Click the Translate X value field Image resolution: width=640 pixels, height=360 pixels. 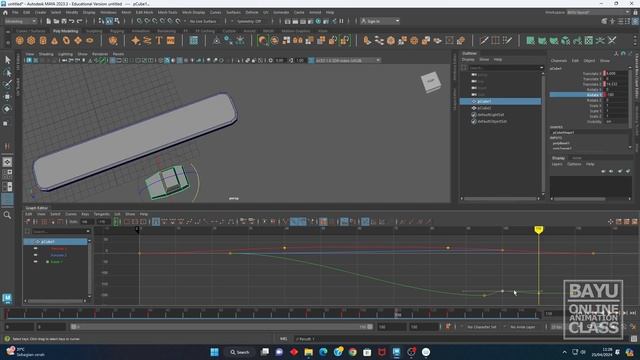pyautogui.click(x=616, y=73)
